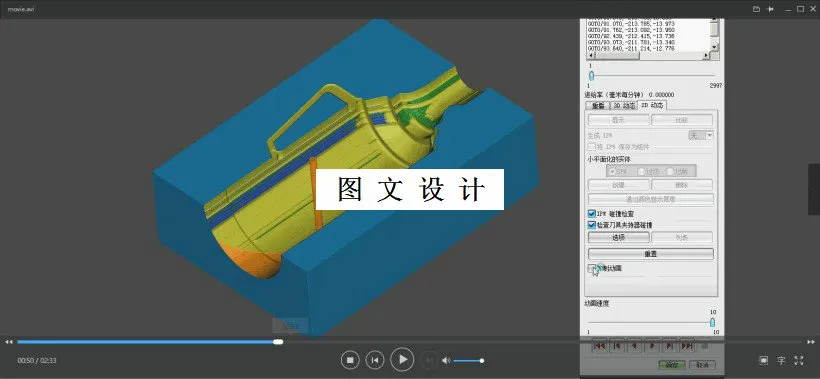Switch to the 3D 动态 tab

coord(624,106)
